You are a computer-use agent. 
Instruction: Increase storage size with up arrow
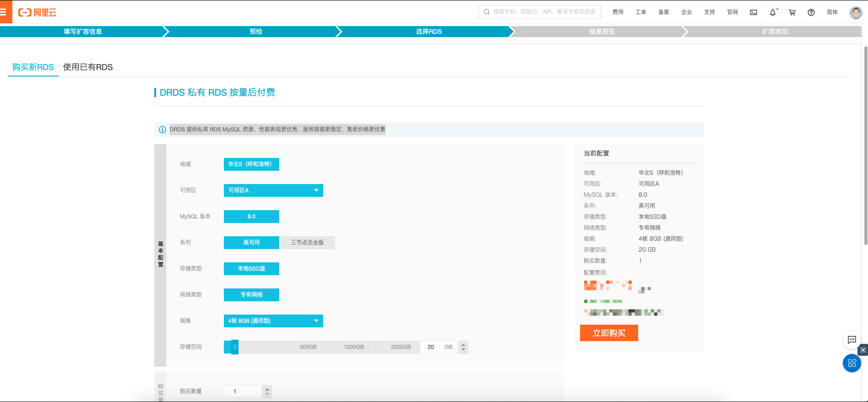[463, 344]
